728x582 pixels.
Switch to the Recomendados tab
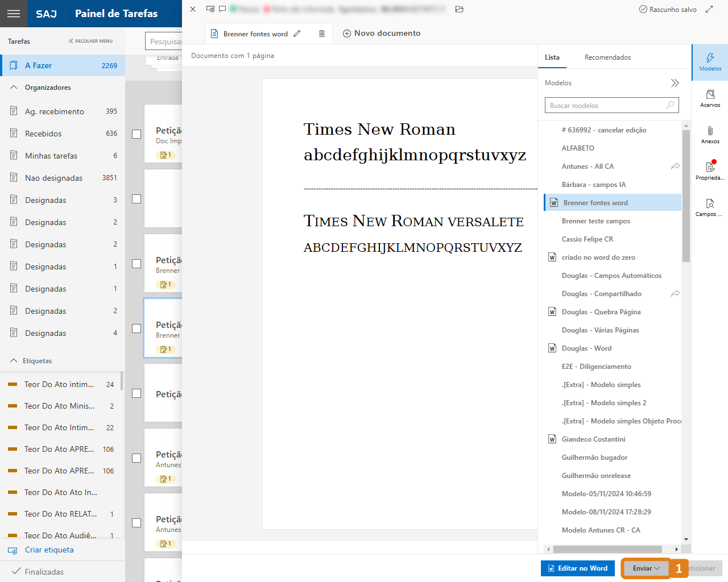coord(607,57)
